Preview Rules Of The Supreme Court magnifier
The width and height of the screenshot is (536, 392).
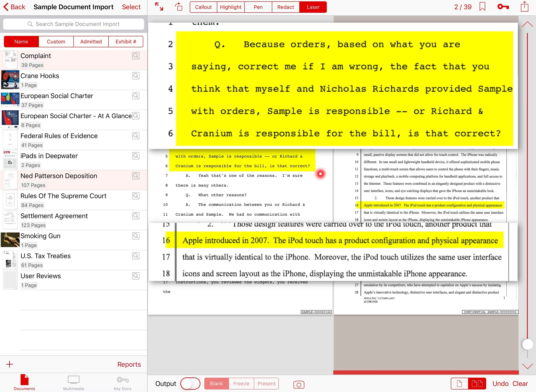point(136,196)
